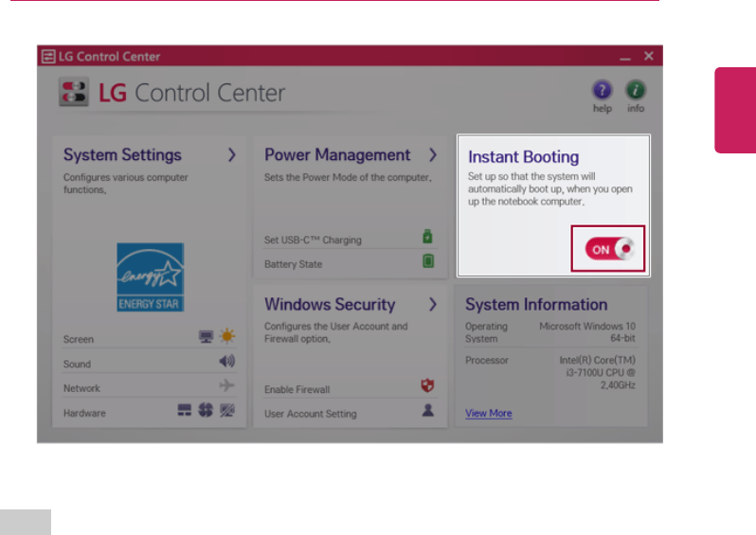This screenshot has width=756, height=535.
Task: Click the System Settings heading
Action: pyautogui.click(x=122, y=154)
